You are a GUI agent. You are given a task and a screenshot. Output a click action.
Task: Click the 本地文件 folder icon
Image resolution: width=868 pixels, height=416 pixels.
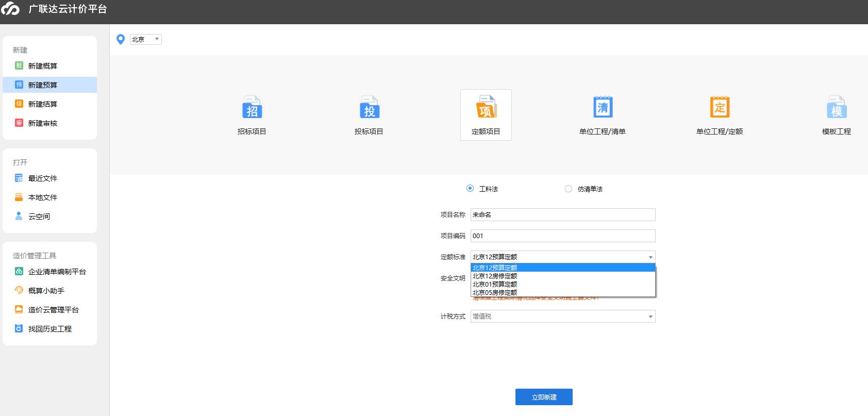(19, 197)
